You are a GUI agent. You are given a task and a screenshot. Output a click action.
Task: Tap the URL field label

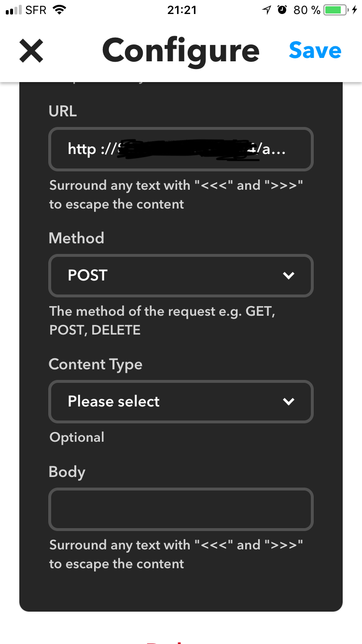(x=63, y=112)
